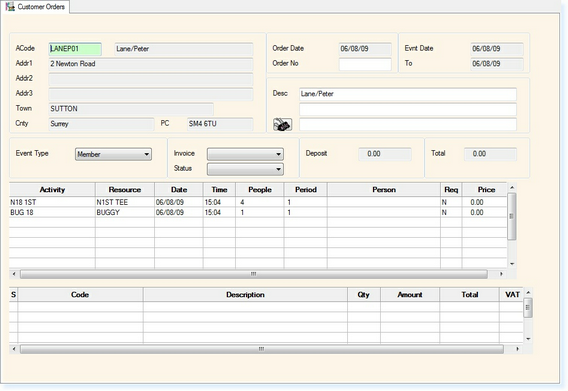This screenshot has height=391, width=568.
Task: Click the Desc first line Lane/Peter
Action: [408, 94]
